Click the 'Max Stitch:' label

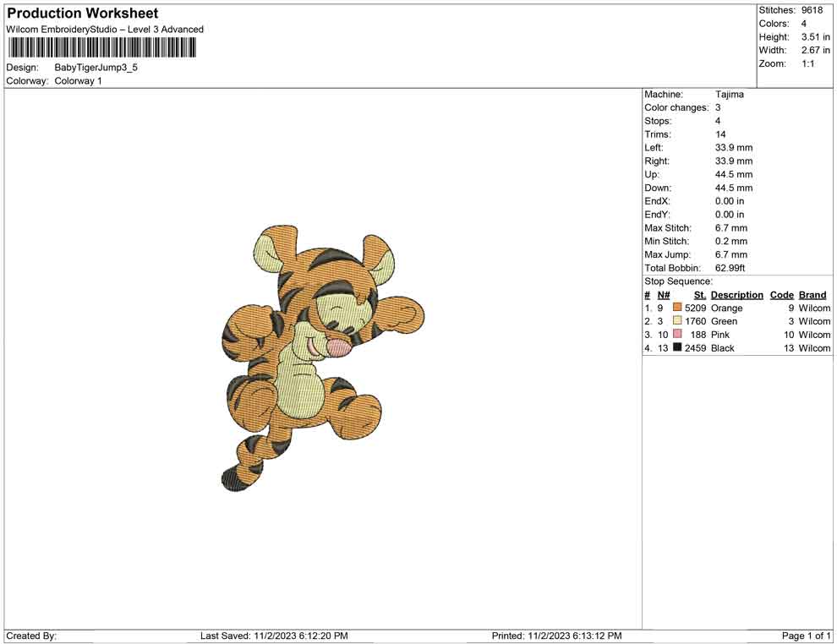668,228
